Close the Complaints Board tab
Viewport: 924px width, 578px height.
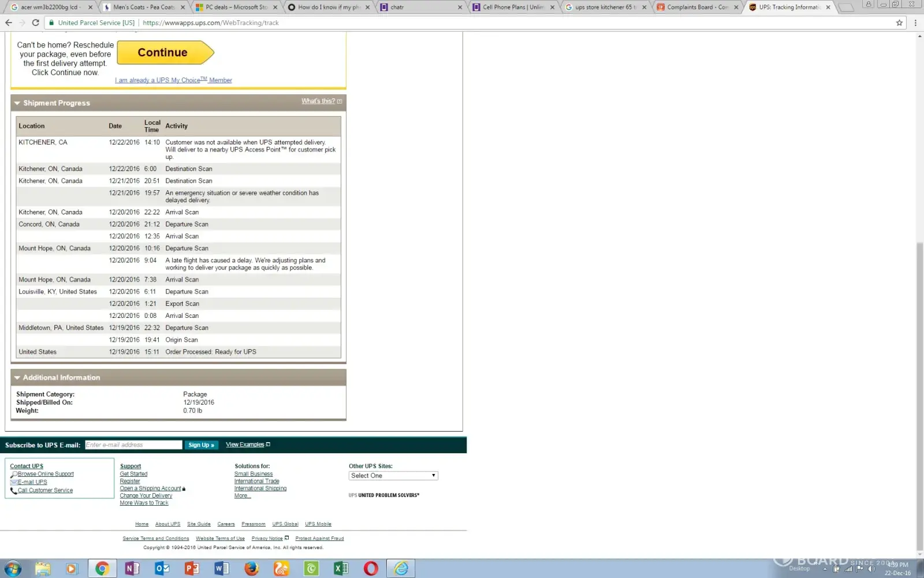(736, 8)
